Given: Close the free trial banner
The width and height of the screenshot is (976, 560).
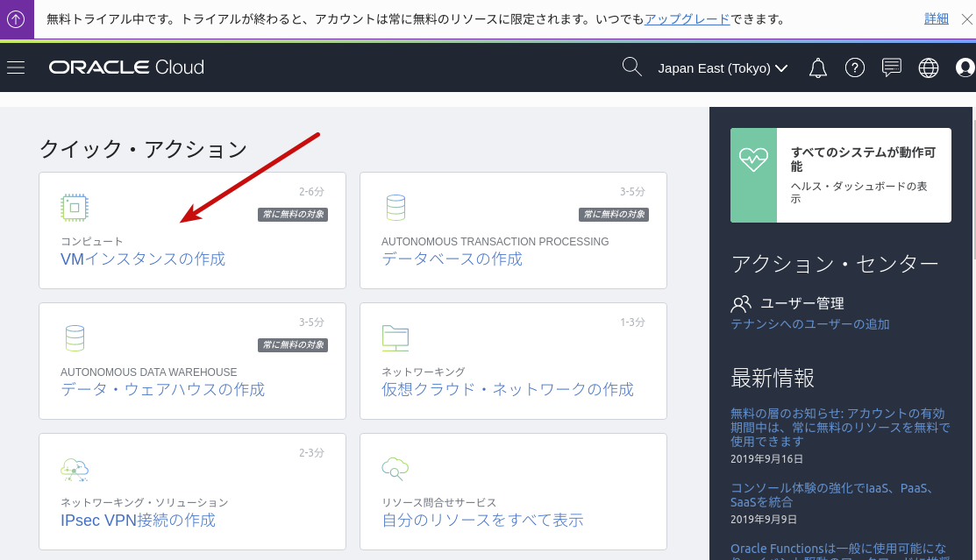Looking at the screenshot, I should click(x=966, y=19).
